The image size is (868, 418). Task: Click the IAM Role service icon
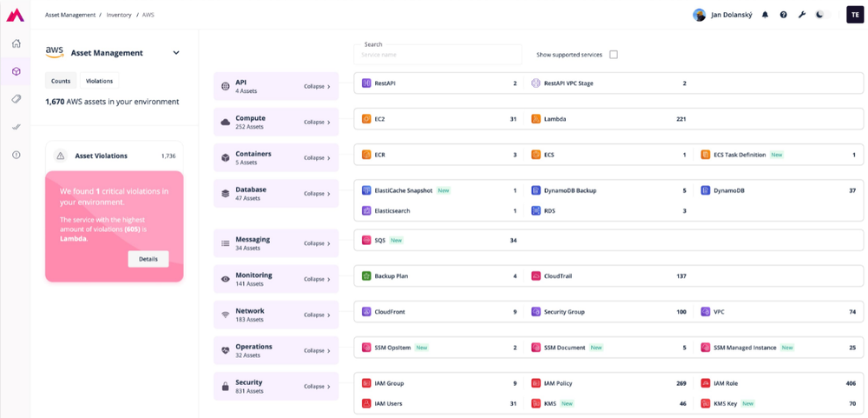[x=705, y=383]
